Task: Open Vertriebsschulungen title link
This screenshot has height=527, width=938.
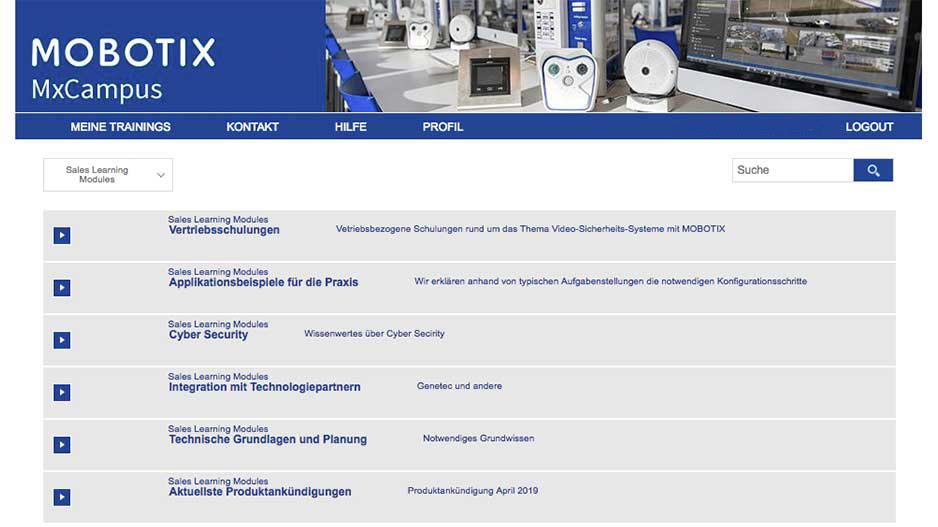Action: pyautogui.click(x=224, y=230)
